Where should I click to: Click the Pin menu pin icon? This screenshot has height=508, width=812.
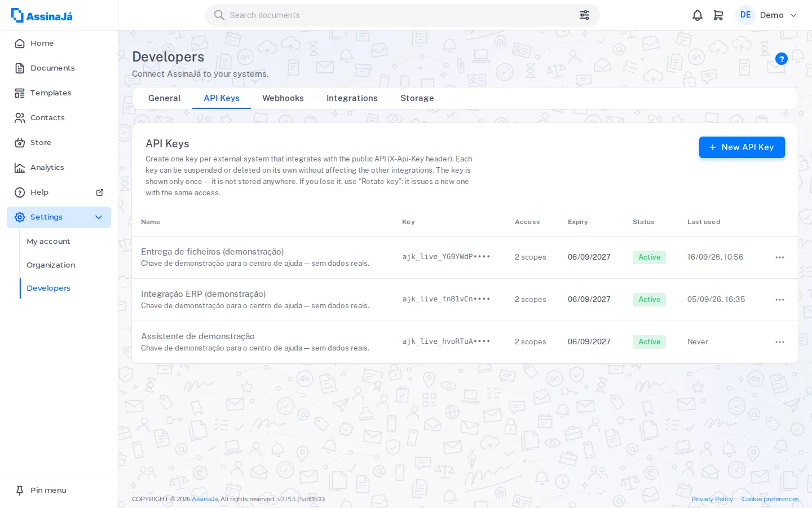(20, 491)
